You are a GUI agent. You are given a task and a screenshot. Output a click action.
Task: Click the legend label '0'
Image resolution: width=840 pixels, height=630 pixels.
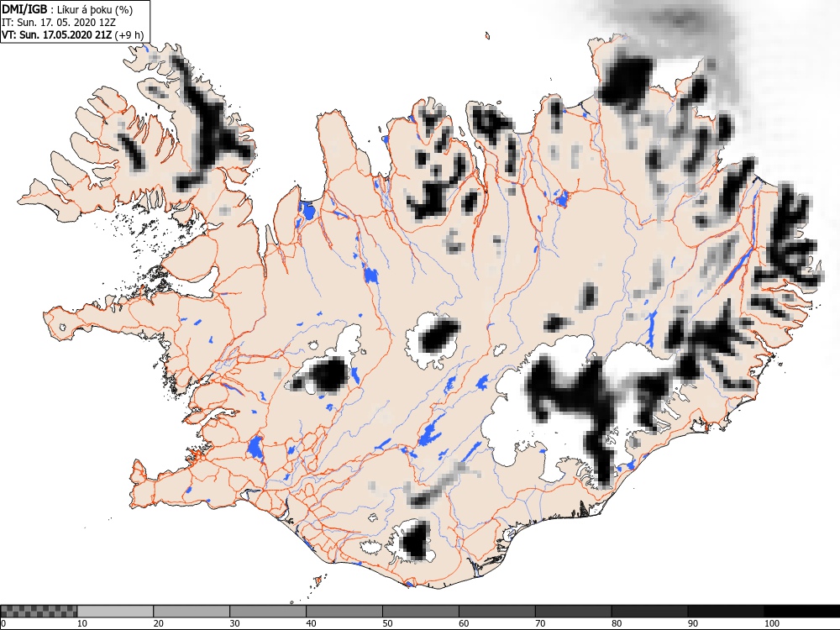(3, 623)
